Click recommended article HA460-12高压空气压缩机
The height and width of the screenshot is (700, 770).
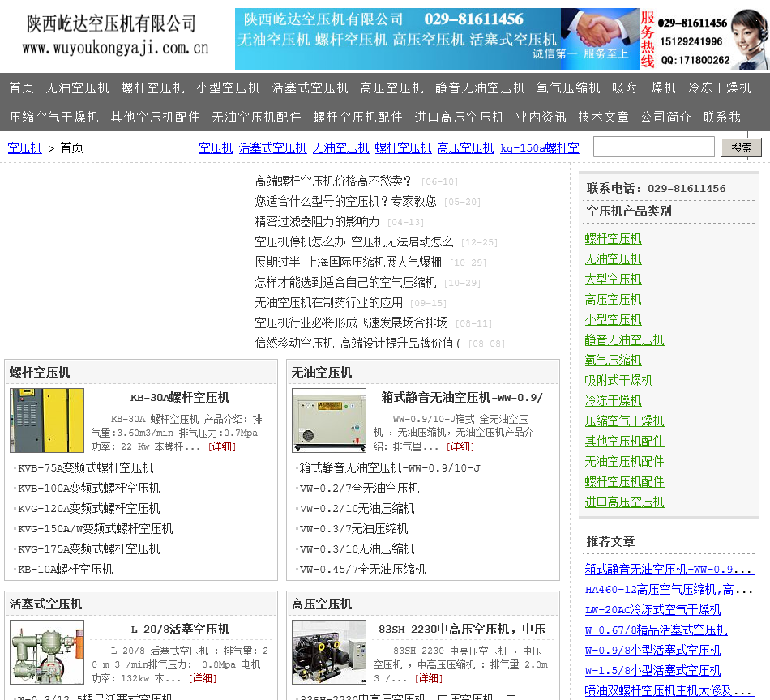(x=669, y=589)
